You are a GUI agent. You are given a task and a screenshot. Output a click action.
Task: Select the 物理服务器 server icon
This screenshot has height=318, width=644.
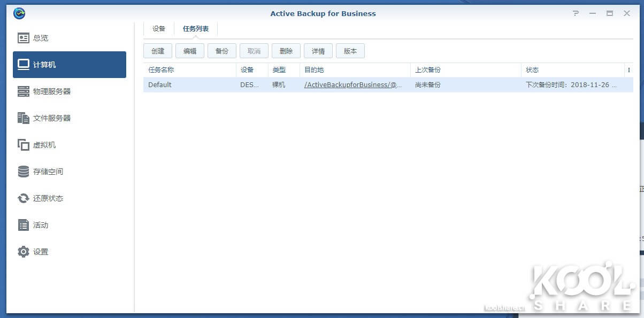[24, 91]
